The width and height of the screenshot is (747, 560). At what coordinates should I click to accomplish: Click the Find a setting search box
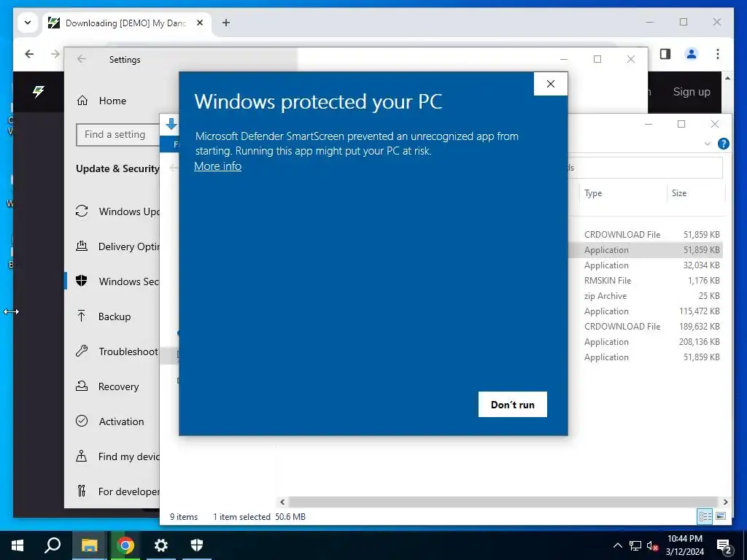(117, 135)
